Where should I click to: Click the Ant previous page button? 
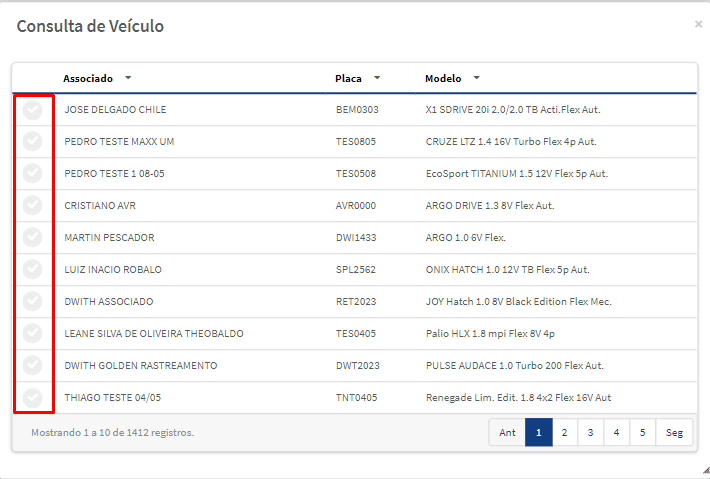[x=507, y=432]
